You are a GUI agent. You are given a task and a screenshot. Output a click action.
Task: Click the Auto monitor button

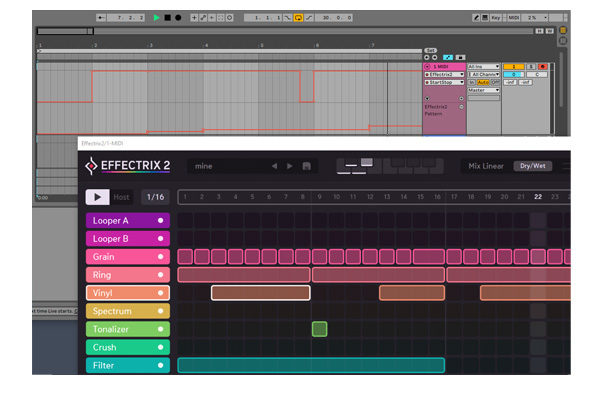tap(483, 82)
